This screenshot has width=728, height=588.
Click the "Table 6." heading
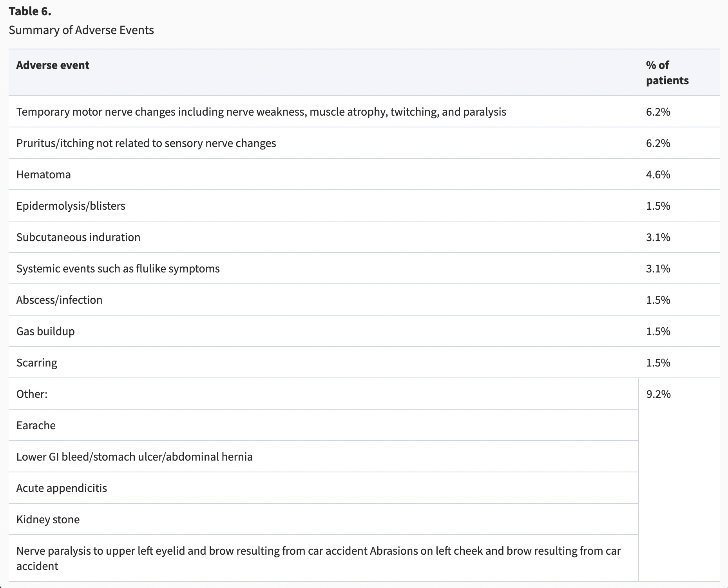(x=30, y=12)
